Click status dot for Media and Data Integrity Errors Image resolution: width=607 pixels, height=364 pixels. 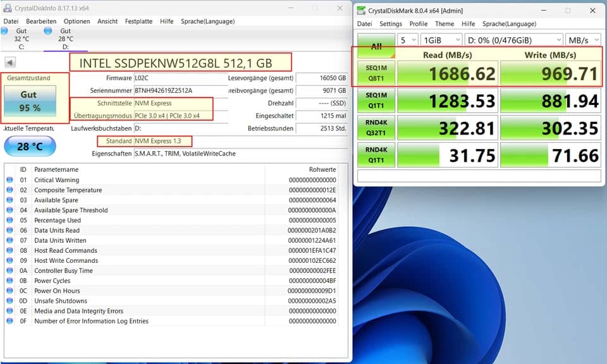click(x=9, y=311)
